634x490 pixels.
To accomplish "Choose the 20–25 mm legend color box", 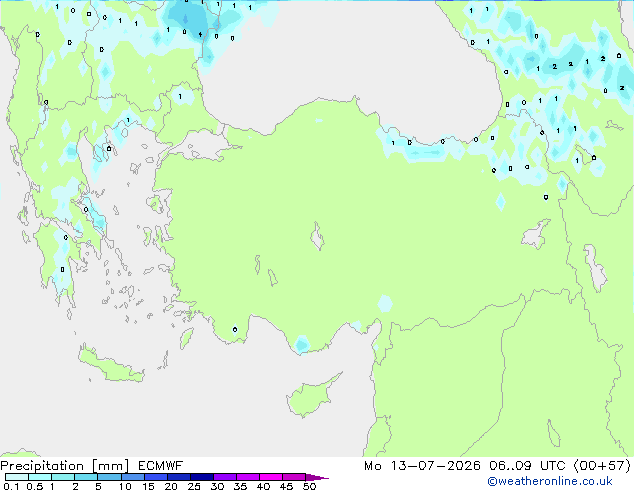I will point(179,477).
